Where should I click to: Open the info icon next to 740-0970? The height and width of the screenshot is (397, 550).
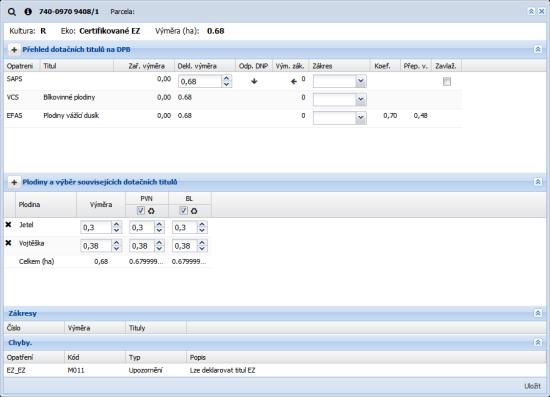28,12
